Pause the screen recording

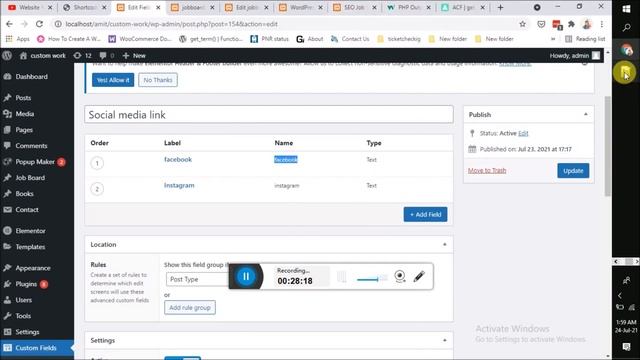pos(246,276)
